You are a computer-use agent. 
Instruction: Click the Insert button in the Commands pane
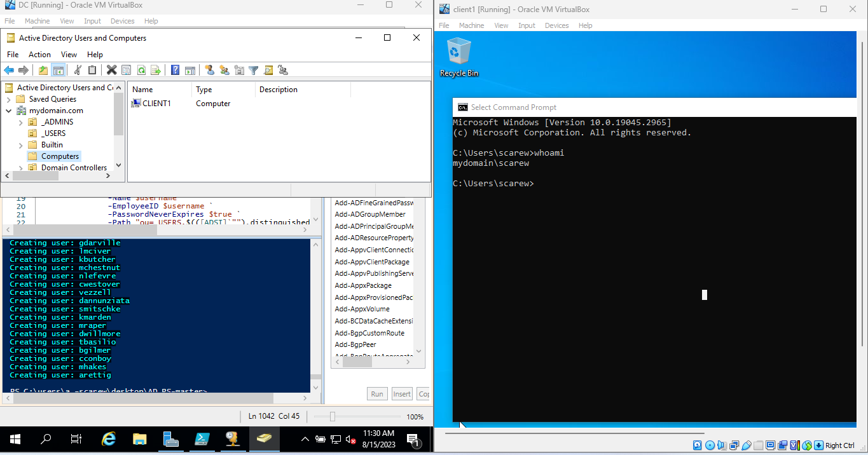[x=401, y=393]
